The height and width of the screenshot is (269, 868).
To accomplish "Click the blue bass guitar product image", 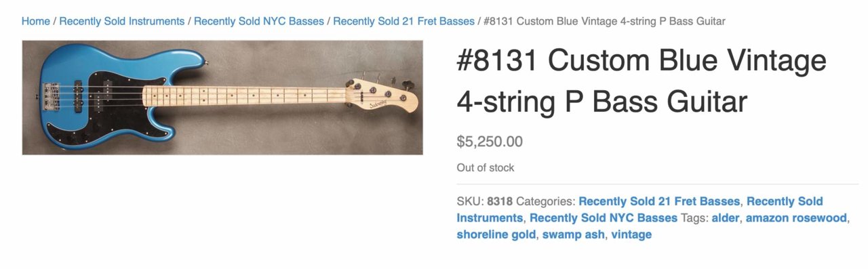I will point(222,98).
